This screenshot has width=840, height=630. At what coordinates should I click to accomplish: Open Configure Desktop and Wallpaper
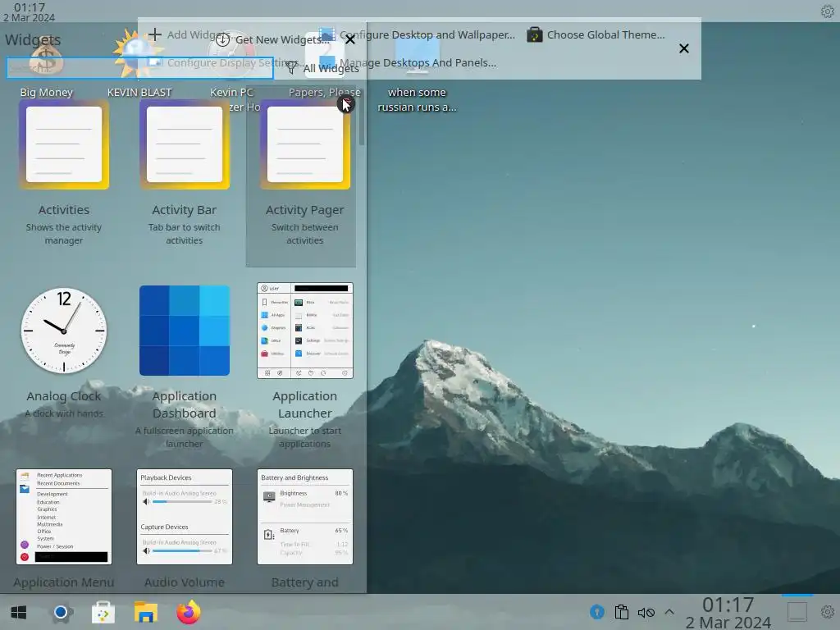417,34
